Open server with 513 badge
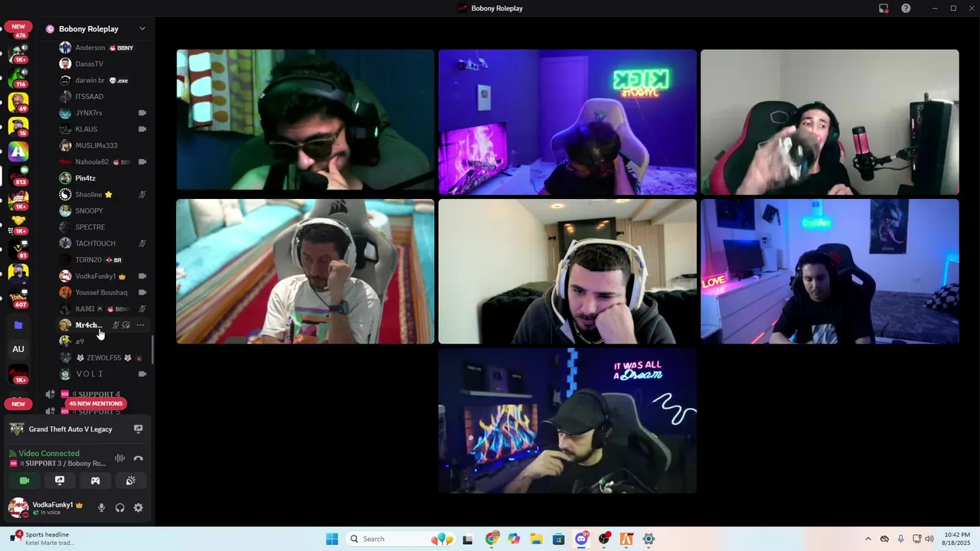980x551 pixels. coord(18,176)
